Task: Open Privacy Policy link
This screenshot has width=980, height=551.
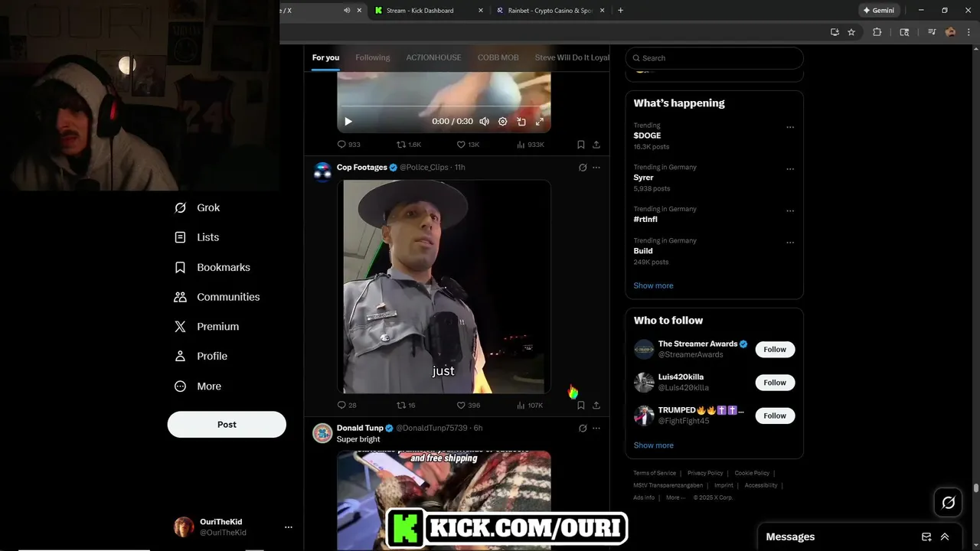Action: [705, 474]
